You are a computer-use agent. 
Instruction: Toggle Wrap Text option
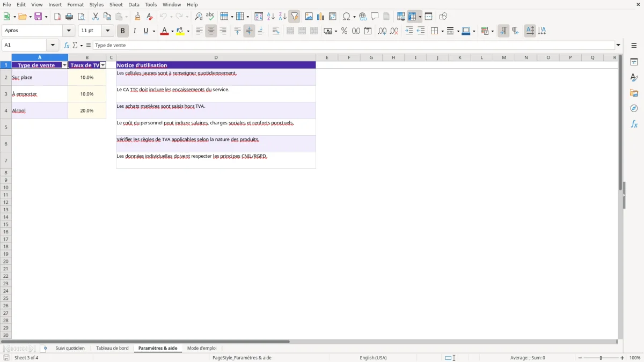tap(276, 31)
